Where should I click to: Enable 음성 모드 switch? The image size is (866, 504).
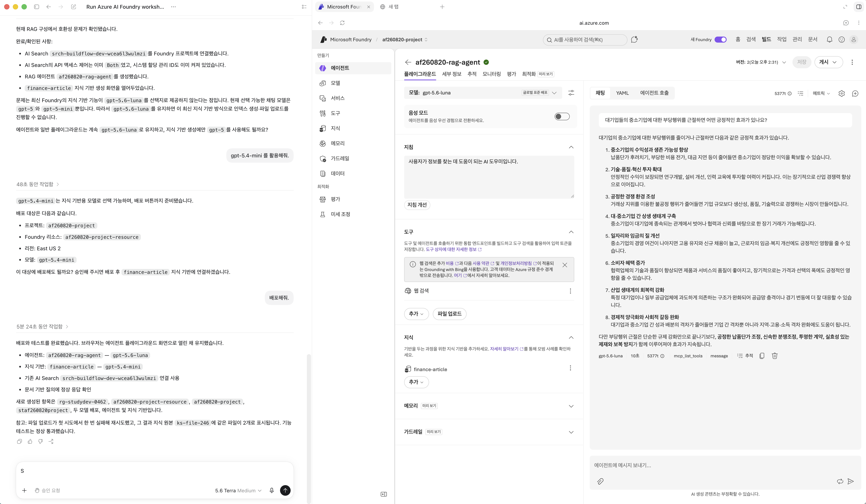(x=562, y=116)
